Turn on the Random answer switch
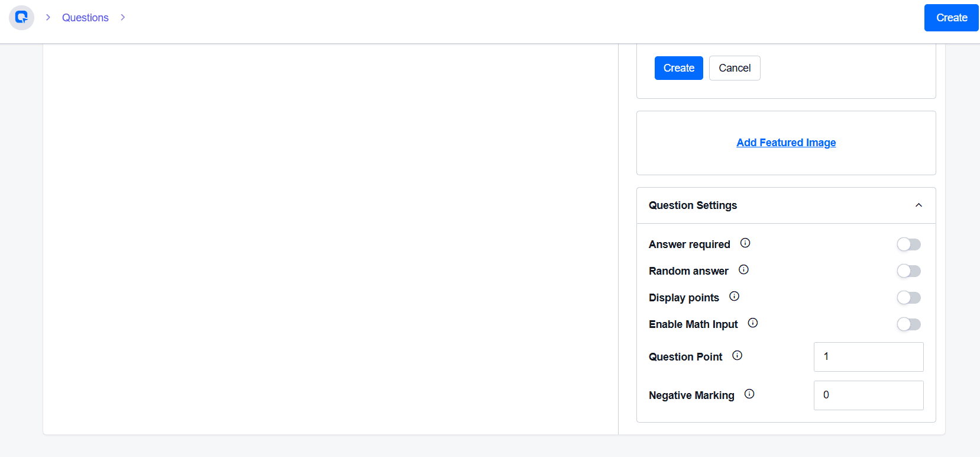980x457 pixels. (x=908, y=271)
